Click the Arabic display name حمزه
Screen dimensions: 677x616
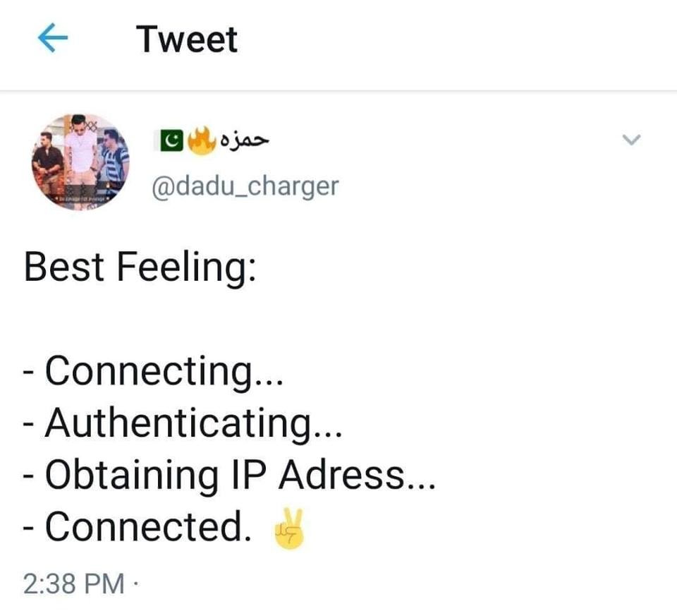click(245, 140)
